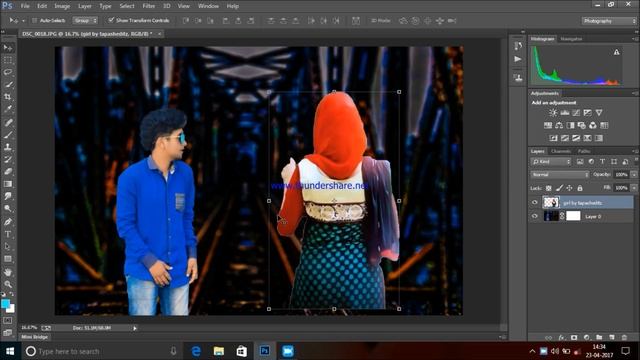Click the Layer 0 mask thumbnail

[573, 216]
